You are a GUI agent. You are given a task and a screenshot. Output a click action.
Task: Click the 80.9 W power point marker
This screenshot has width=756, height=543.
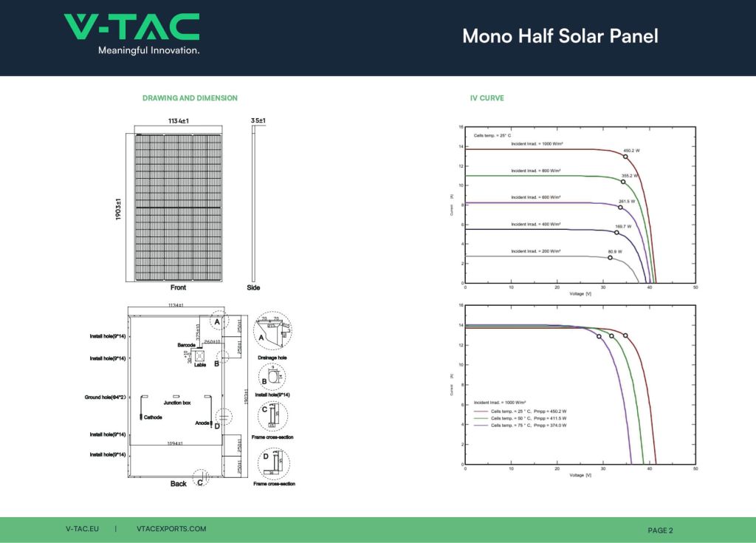[610, 258]
